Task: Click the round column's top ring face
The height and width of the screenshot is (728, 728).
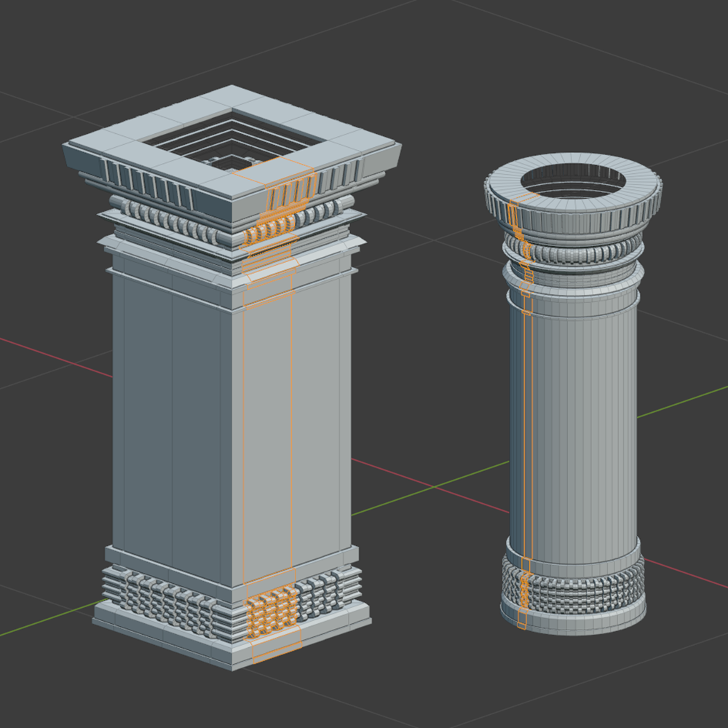Action: [x=575, y=163]
